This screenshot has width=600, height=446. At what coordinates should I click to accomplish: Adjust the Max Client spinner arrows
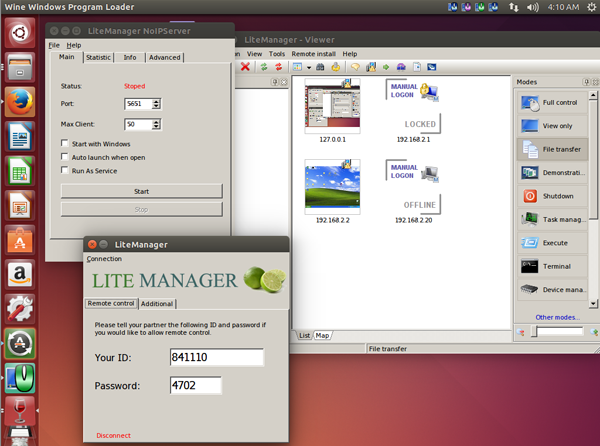coord(156,124)
